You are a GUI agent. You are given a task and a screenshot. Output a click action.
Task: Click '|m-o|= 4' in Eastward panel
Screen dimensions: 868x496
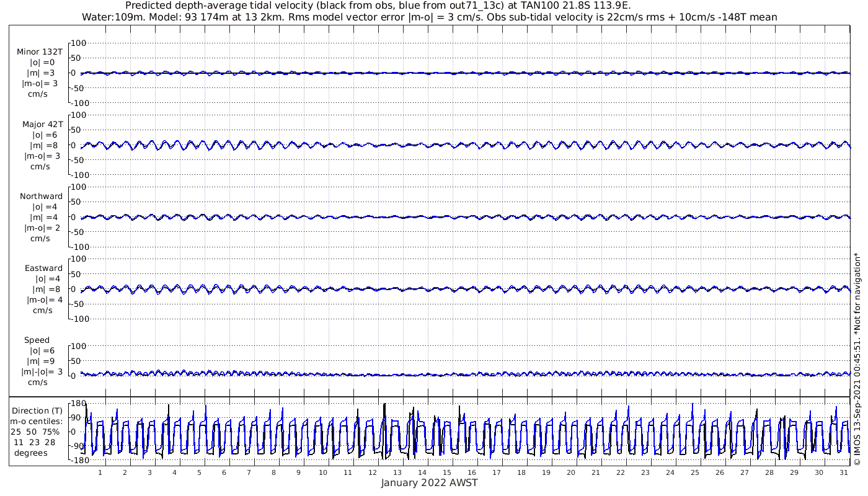(44, 299)
